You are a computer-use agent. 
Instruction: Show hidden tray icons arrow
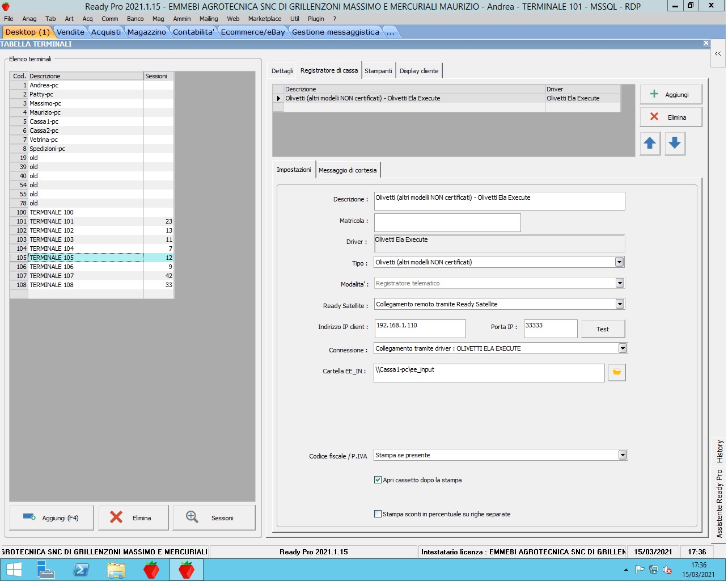(x=626, y=570)
